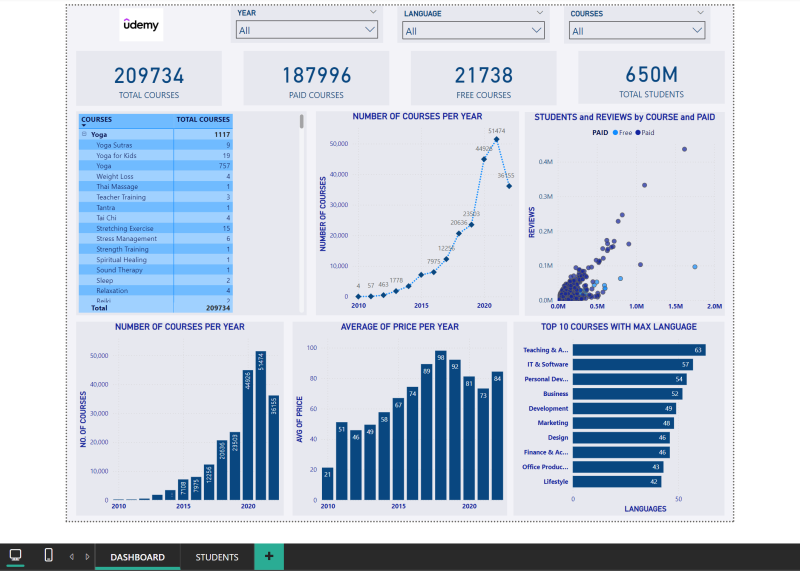Select the 51474 peak data point

(496, 140)
